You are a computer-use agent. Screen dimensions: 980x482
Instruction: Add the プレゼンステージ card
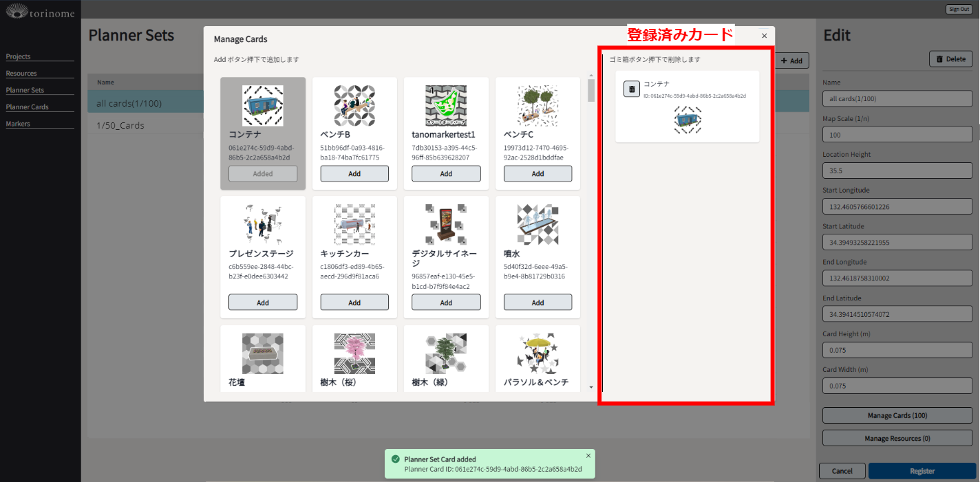pos(262,303)
